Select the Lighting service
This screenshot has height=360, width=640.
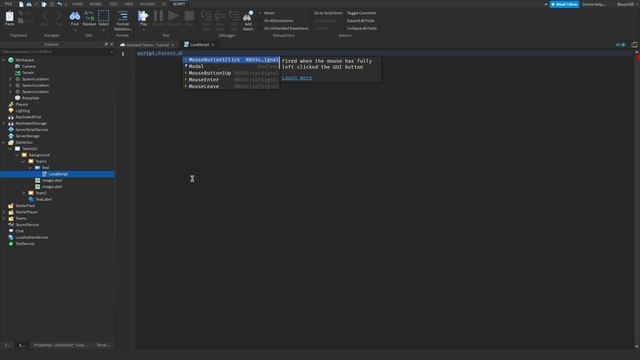click(22, 111)
